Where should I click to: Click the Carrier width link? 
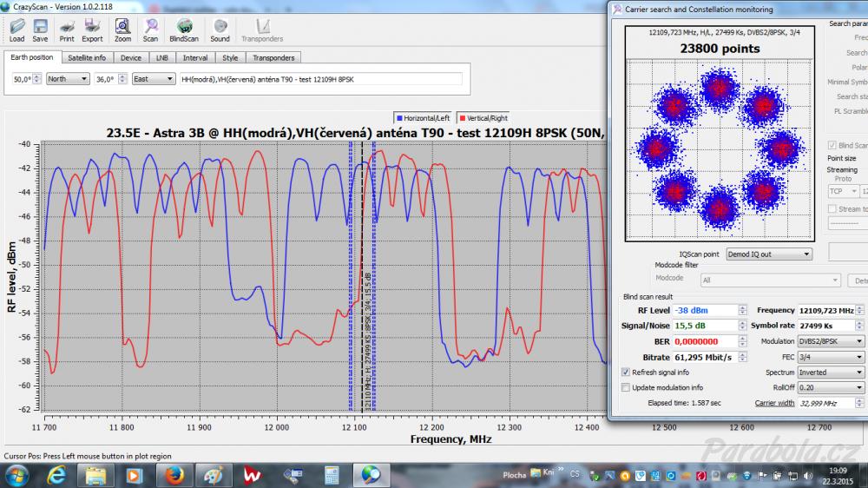(774, 403)
